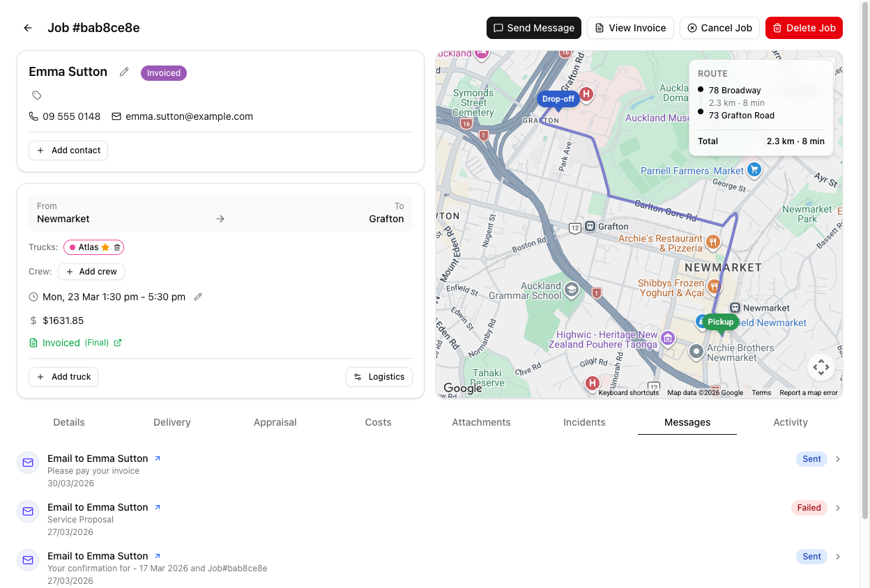Click the red Delete Job button

click(804, 28)
